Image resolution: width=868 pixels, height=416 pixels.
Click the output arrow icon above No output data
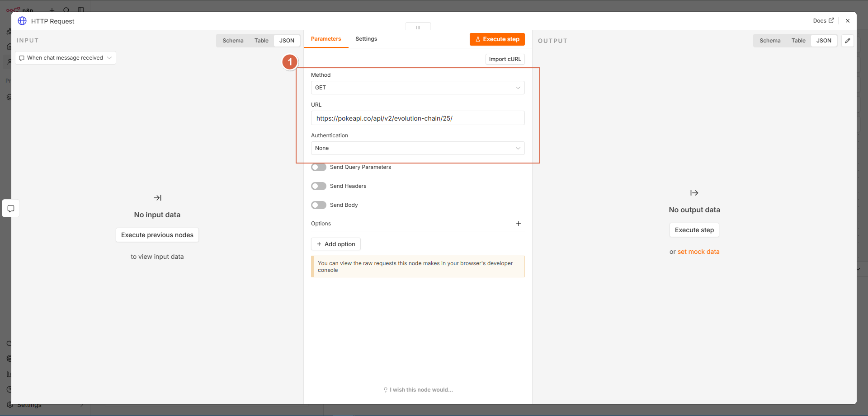coord(694,193)
